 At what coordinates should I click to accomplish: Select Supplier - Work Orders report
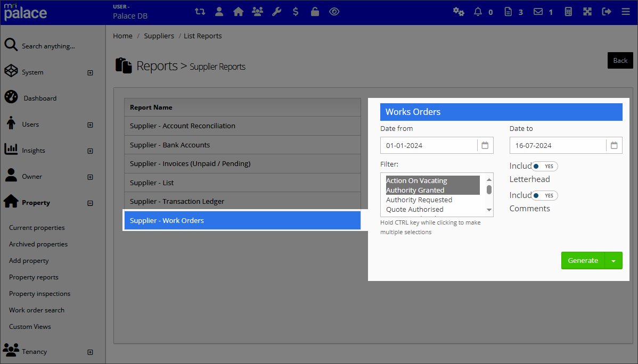coord(242,220)
